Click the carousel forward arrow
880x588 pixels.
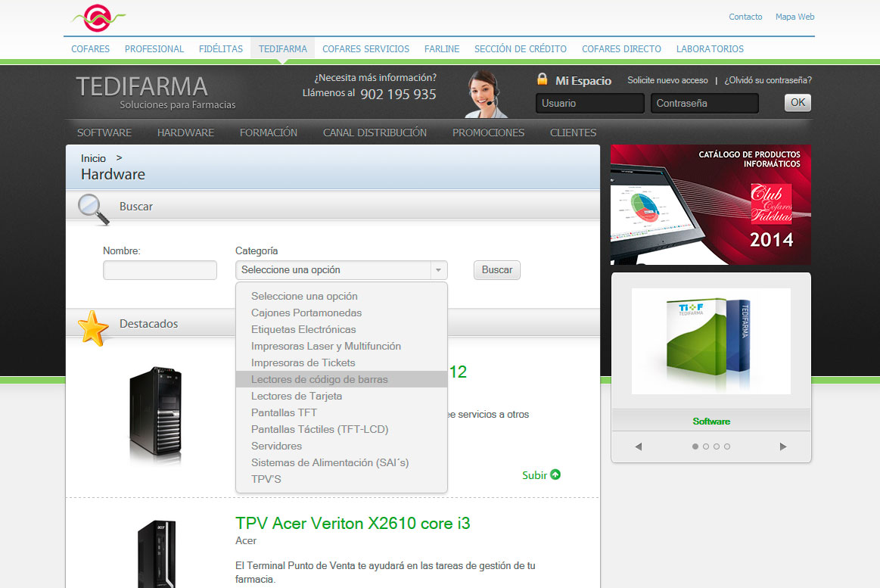[x=783, y=446]
